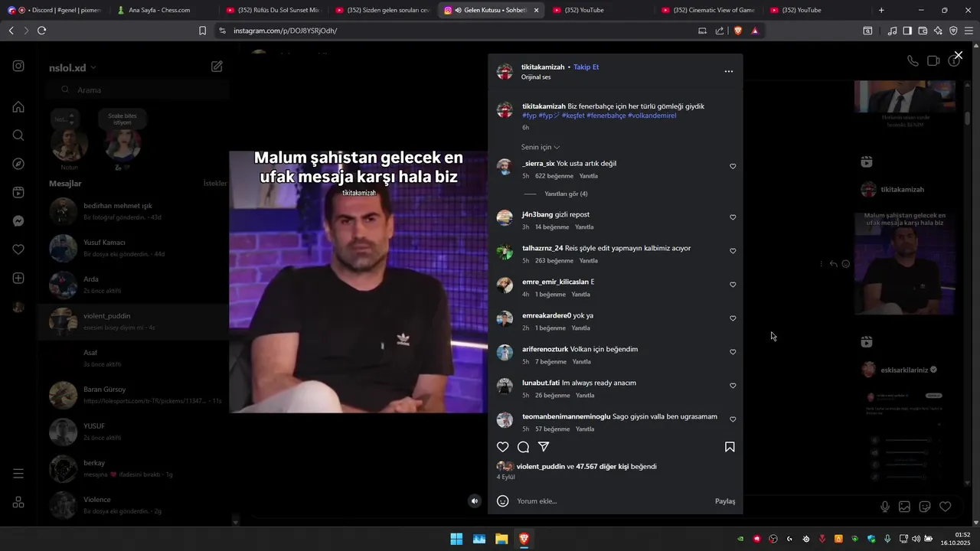The height and width of the screenshot is (551, 980).
Task: Open Instagram search in sidebar
Action: click(18, 135)
